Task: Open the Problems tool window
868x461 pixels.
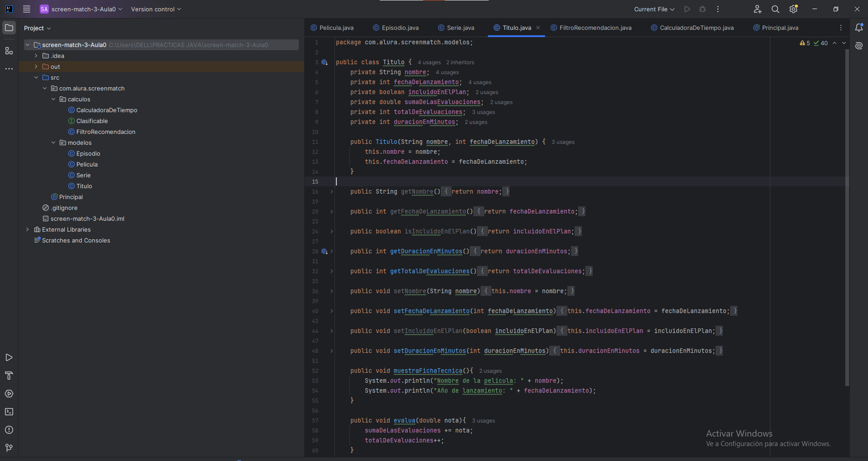Action: point(9,430)
